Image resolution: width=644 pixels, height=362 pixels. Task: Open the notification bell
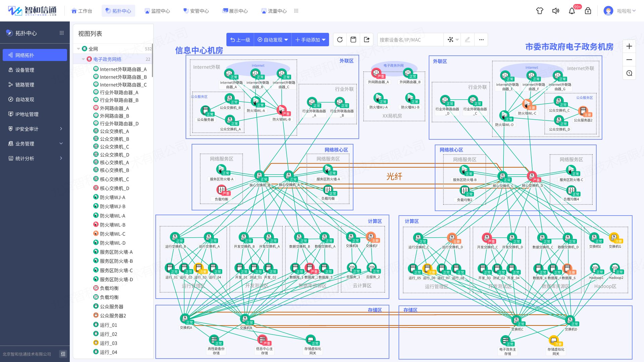572,11
